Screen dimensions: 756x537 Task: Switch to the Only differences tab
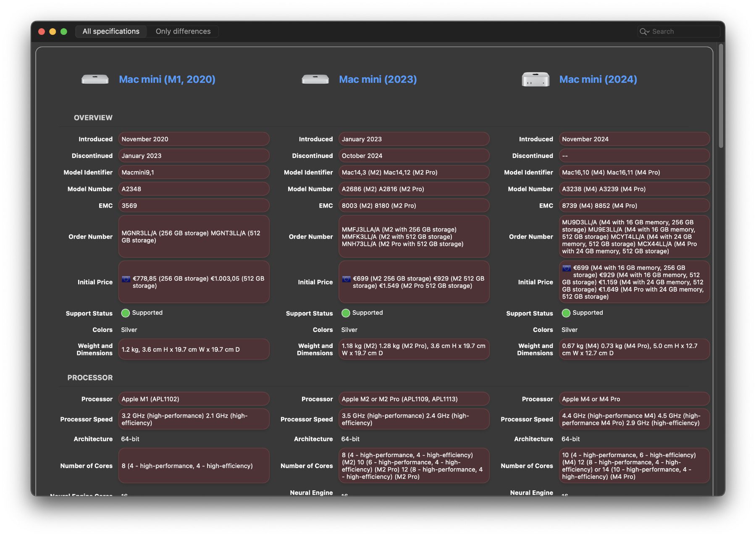(x=183, y=32)
